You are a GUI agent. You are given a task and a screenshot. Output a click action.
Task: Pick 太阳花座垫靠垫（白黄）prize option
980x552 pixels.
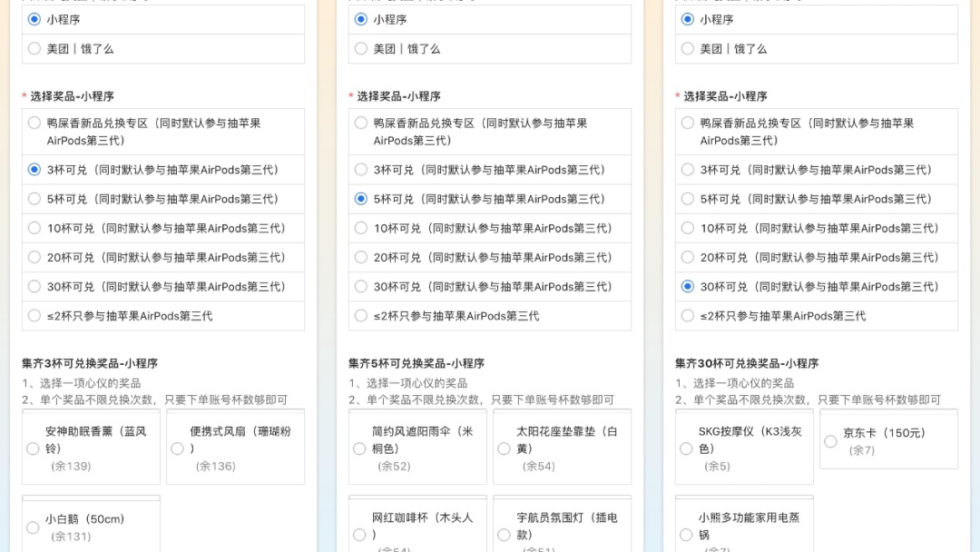(x=504, y=447)
